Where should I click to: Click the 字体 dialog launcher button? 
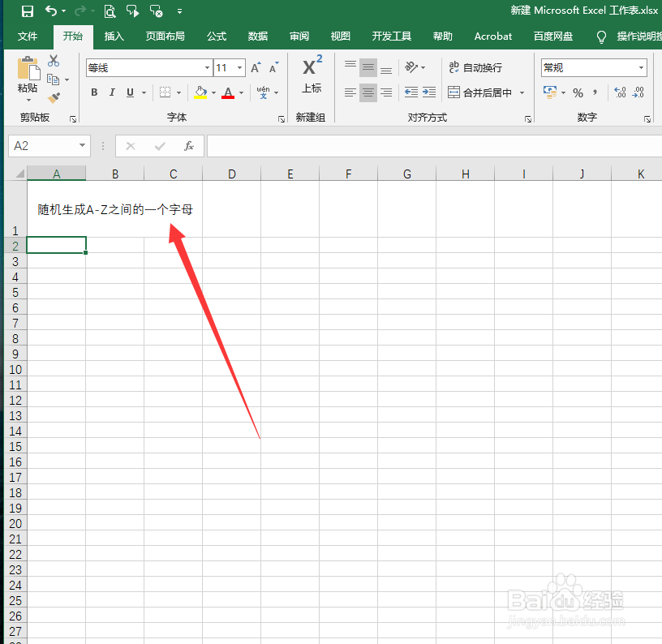[x=282, y=117]
